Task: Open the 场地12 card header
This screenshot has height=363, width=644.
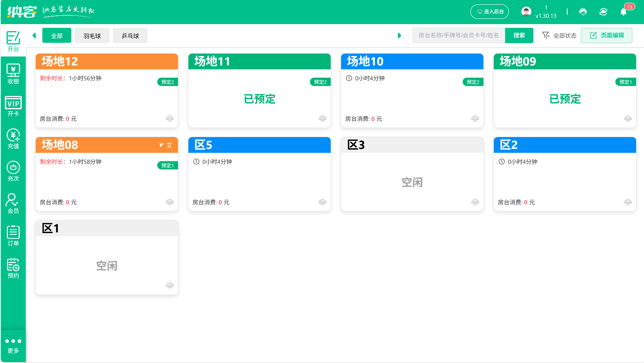Action: [107, 61]
